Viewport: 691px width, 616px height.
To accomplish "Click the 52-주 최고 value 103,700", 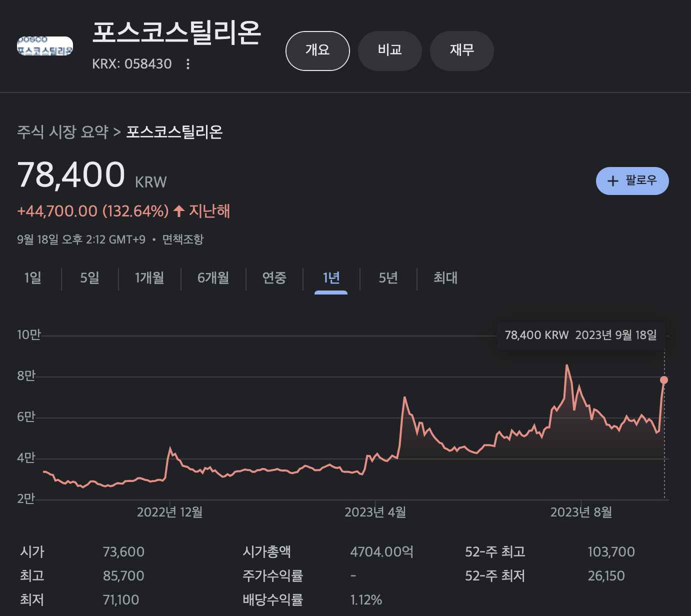I will click(611, 552).
